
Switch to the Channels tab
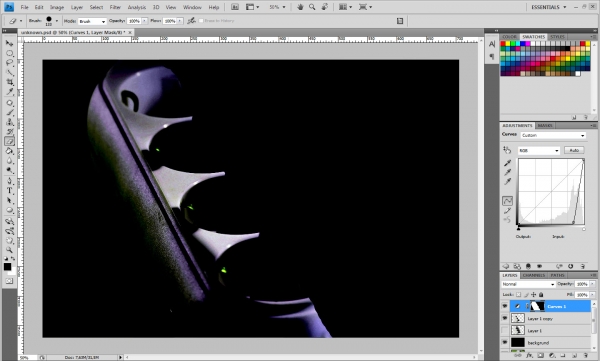533,275
